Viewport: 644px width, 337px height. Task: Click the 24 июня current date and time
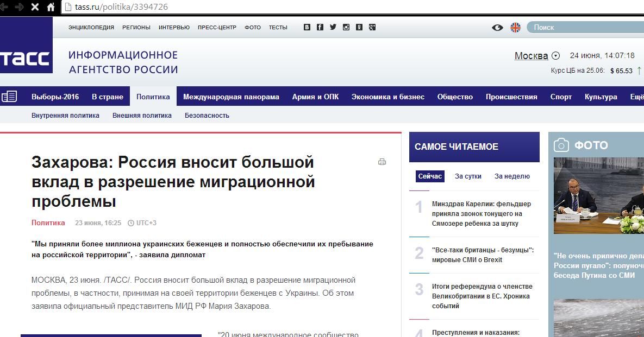(602, 56)
